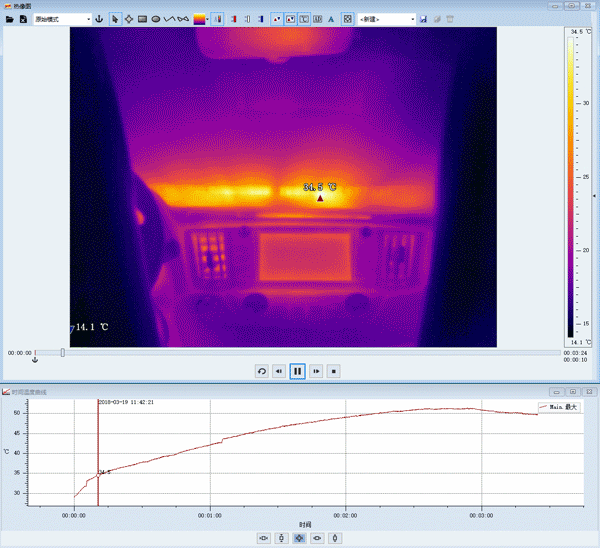The height and width of the screenshot is (548, 600).
Task: Click the color palette swatch
Action: tap(199, 19)
